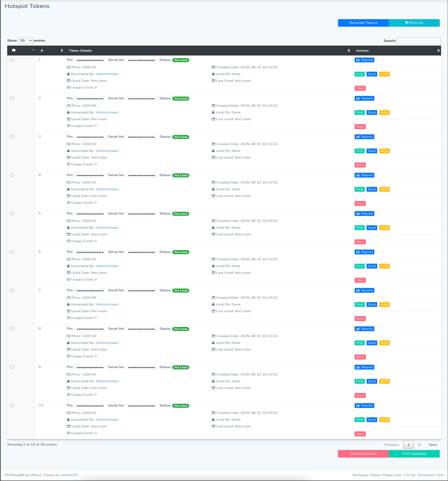Open the Show entries dropdown
This screenshot has width=448, height=481.
coord(25,41)
